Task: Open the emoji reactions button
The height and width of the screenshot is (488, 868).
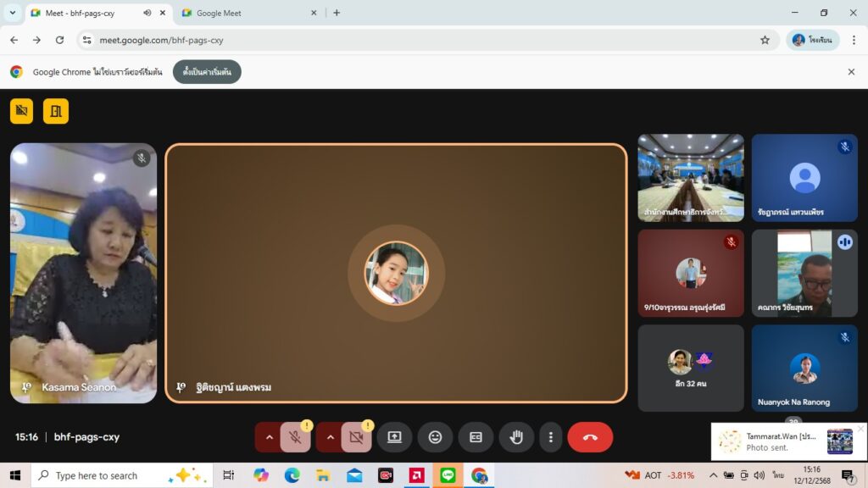Action: 435,437
